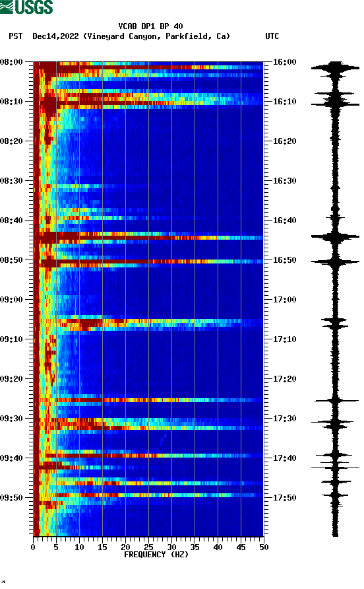Click the USGS logo

click(26, 7)
